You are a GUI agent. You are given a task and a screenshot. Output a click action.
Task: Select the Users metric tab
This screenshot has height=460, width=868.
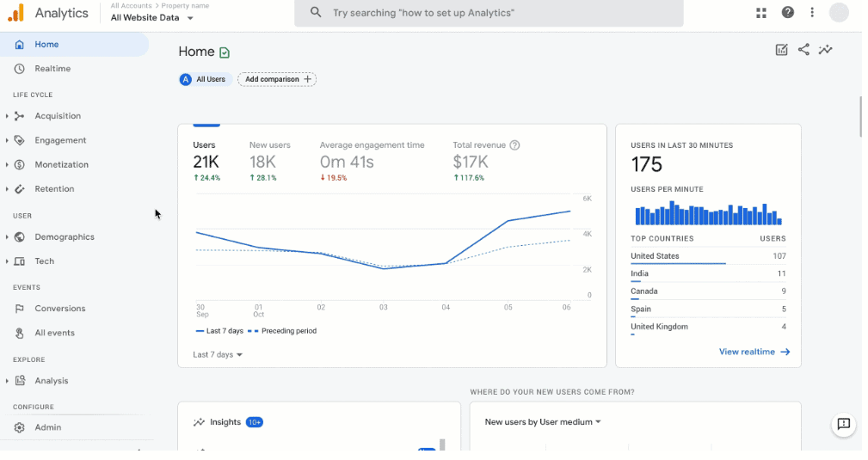206,161
